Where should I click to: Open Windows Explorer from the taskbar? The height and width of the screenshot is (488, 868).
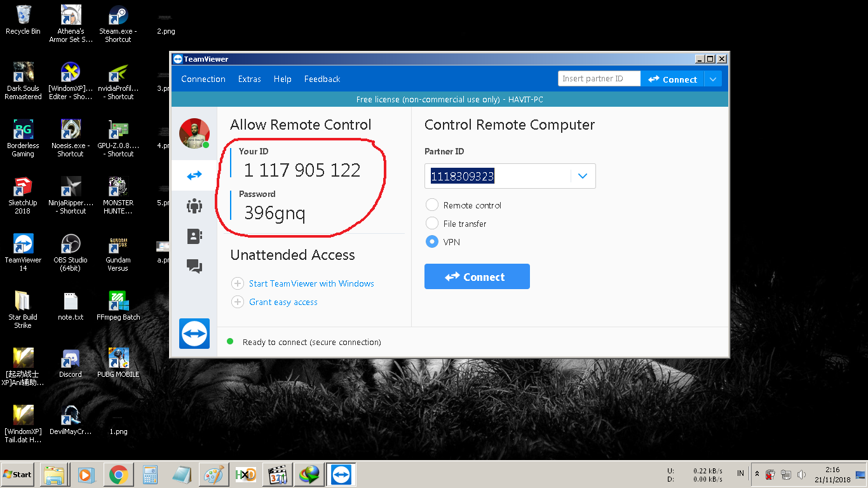tap(54, 475)
